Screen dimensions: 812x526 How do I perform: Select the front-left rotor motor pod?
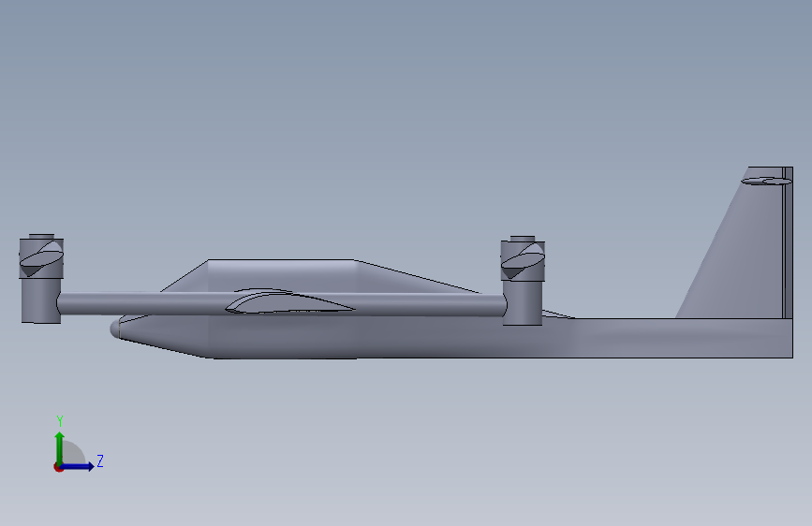click(41, 279)
